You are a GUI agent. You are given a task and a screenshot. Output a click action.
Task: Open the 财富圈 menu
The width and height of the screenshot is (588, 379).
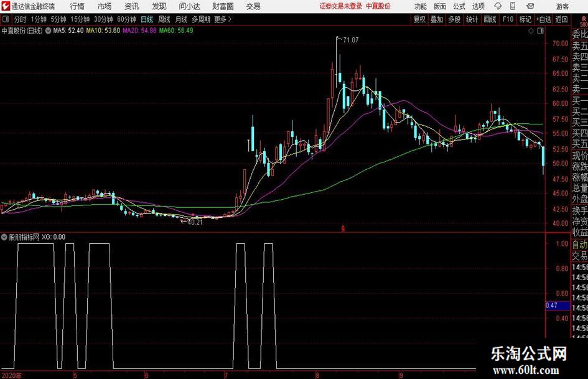coord(223,6)
